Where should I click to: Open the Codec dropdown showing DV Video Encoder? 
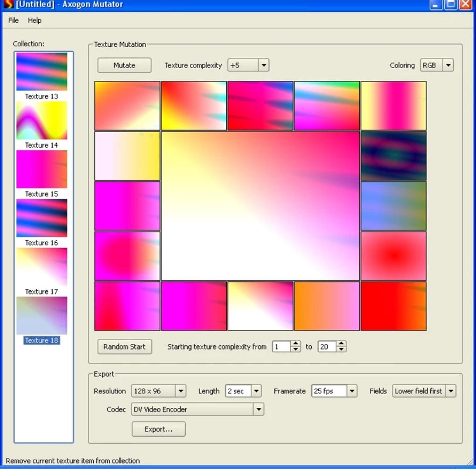point(259,409)
